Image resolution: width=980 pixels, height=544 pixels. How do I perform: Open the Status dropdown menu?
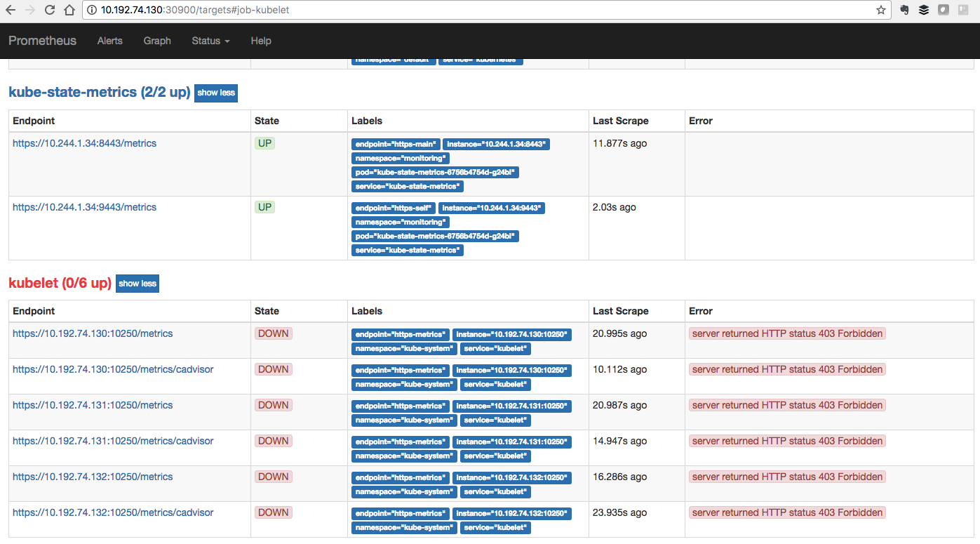click(210, 41)
